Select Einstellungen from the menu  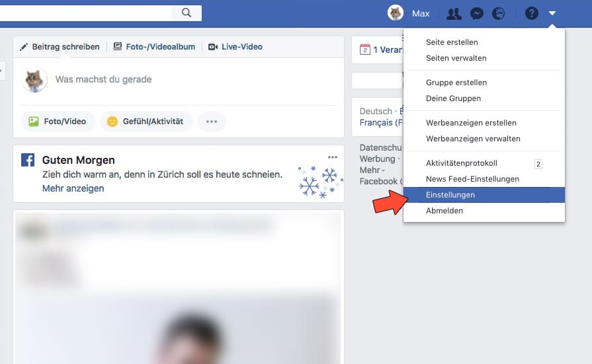(x=450, y=195)
